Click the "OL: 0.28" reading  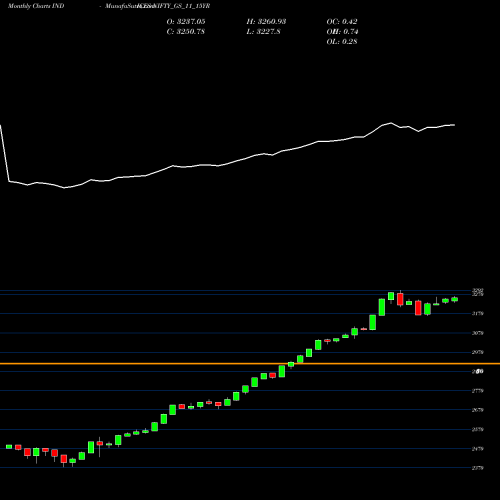click(342, 41)
